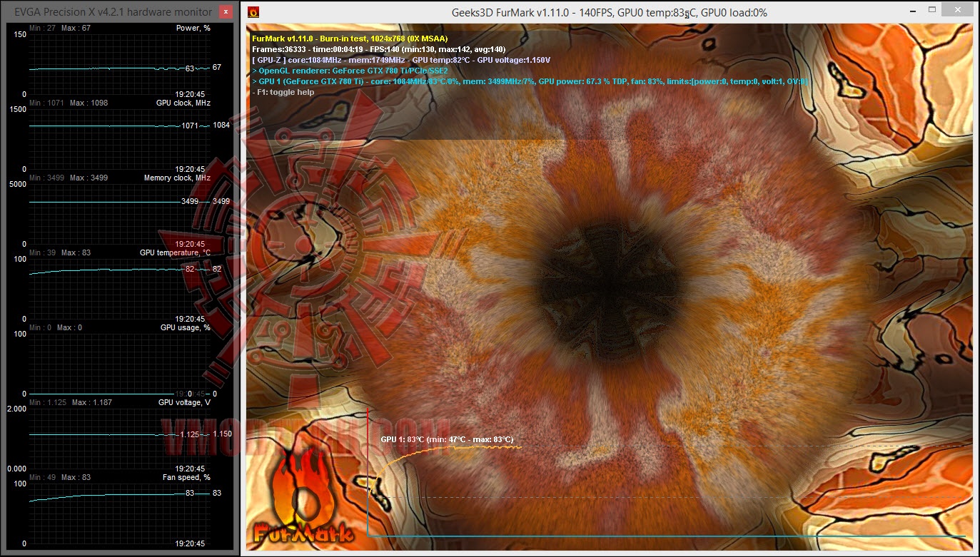Select the "Power, %" graph label
The height and width of the screenshot is (557, 980).
click(x=193, y=28)
